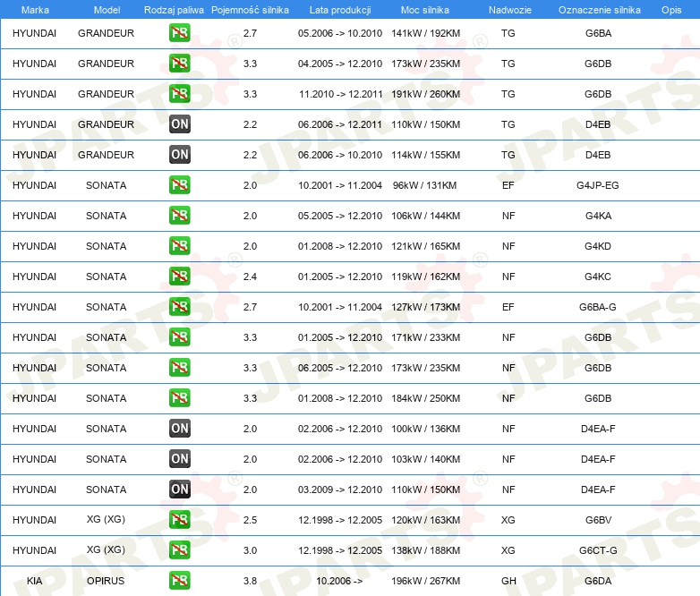Image resolution: width=700 pixels, height=596 pixels.
Task: Click the petrol icon for Sonata 184kW row
Action: click(x=179, y=397)
